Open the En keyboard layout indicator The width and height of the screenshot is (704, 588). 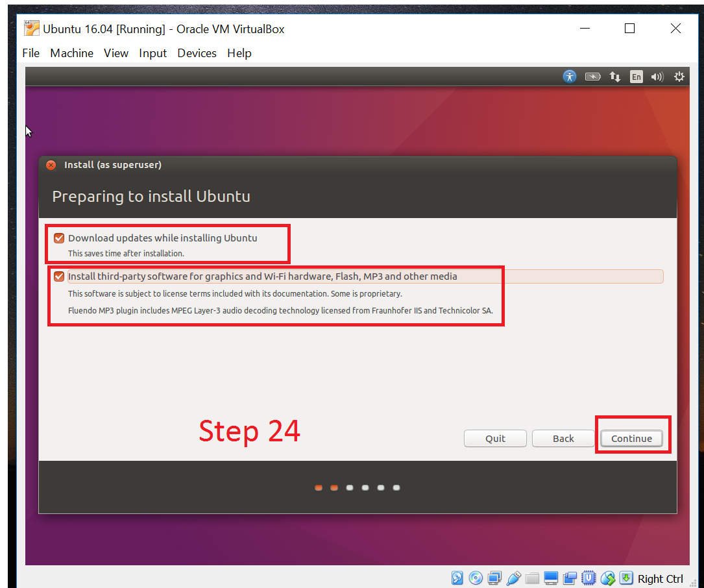(637, 77)
